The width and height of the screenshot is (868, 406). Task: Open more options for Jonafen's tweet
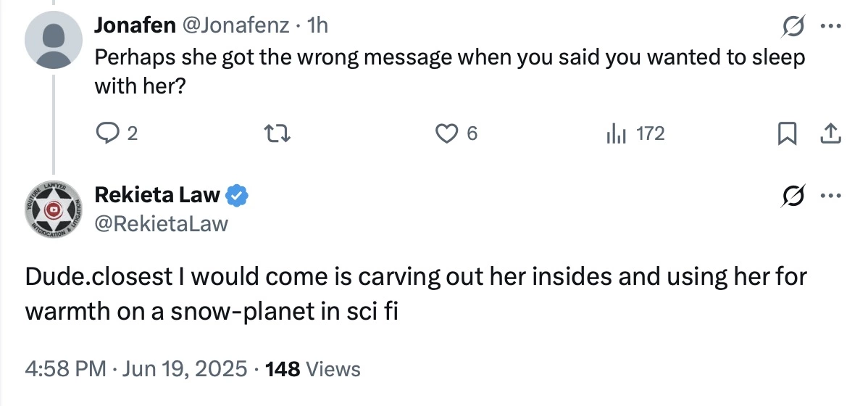click(x=831, y=25)
